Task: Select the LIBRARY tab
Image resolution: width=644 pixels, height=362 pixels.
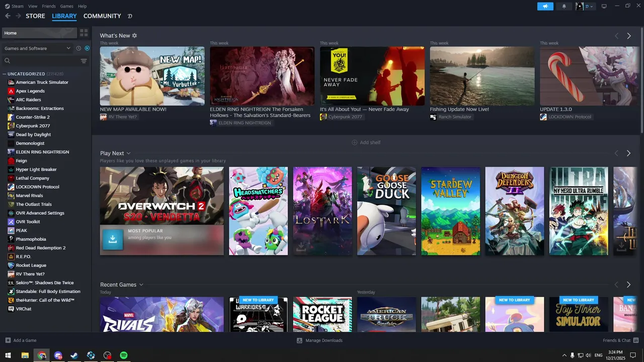Action: pyautogui.click(x=64, y=16)
